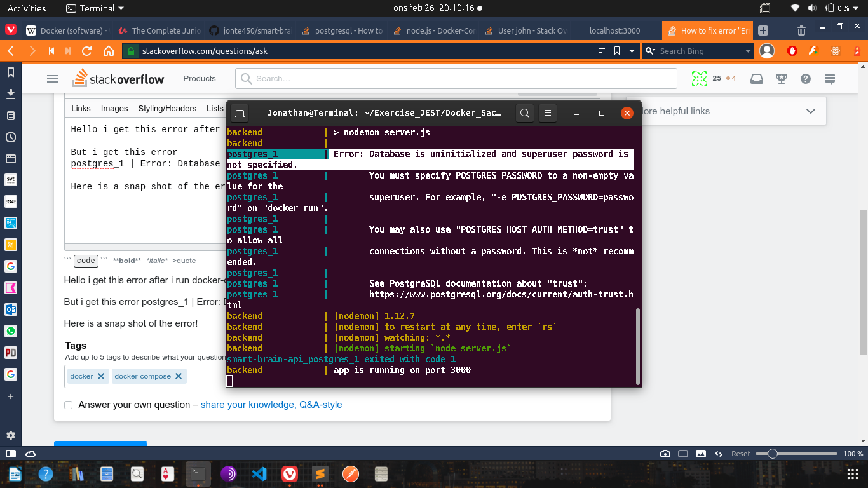Remove the docker tag
This screenshot has width=868, height=488.
[100, 376]
